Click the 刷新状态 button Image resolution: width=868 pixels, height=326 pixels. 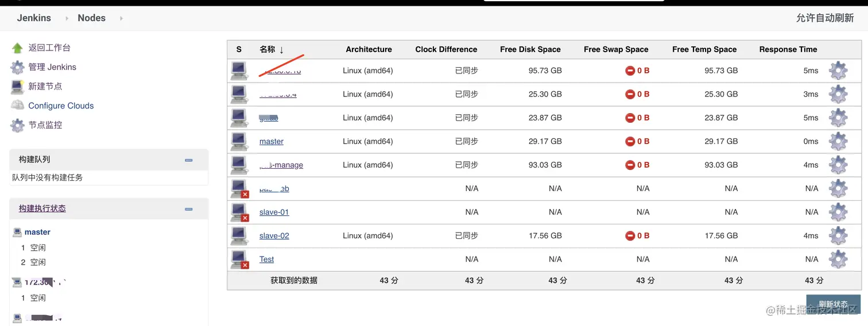833,305
